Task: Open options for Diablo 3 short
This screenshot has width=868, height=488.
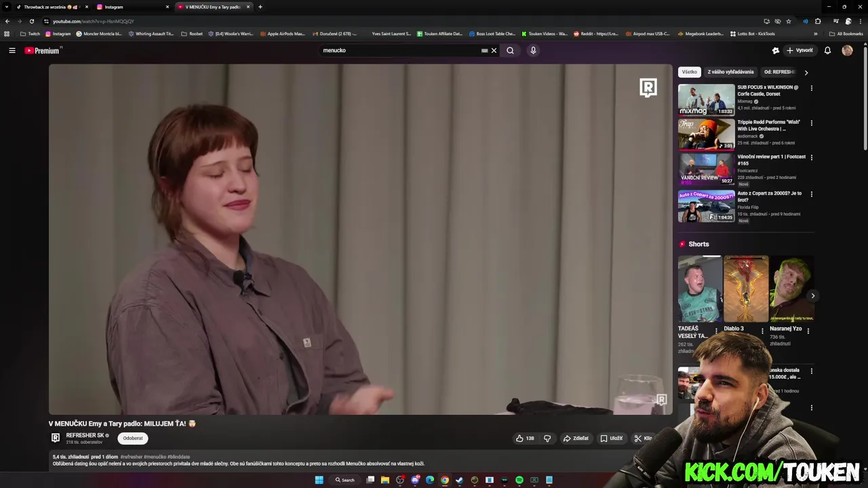Action: [762, 331]
